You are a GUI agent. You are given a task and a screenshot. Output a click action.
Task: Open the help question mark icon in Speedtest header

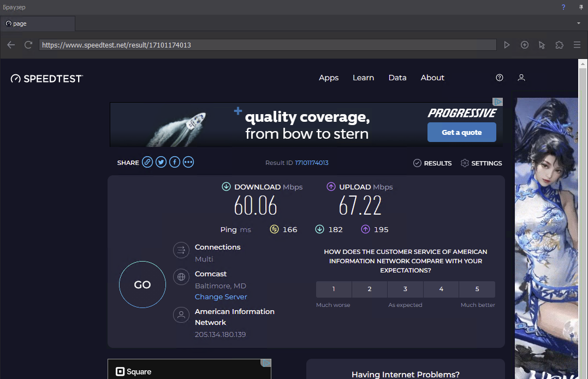pos(499,78)
